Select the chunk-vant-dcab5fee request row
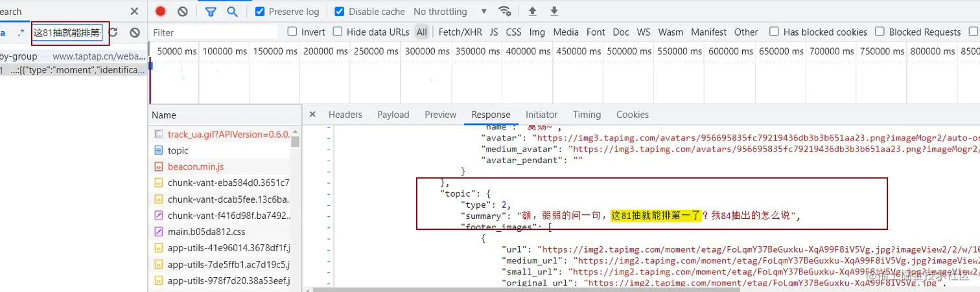 221,199
